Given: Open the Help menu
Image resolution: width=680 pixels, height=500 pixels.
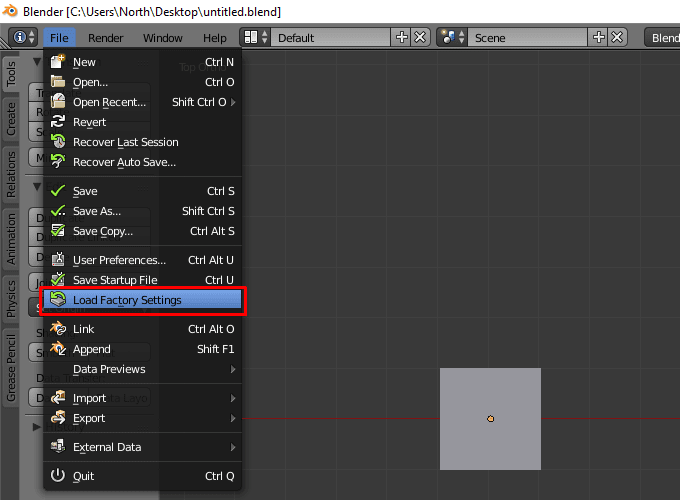Looking at the screenshot, I should [215, 38].
